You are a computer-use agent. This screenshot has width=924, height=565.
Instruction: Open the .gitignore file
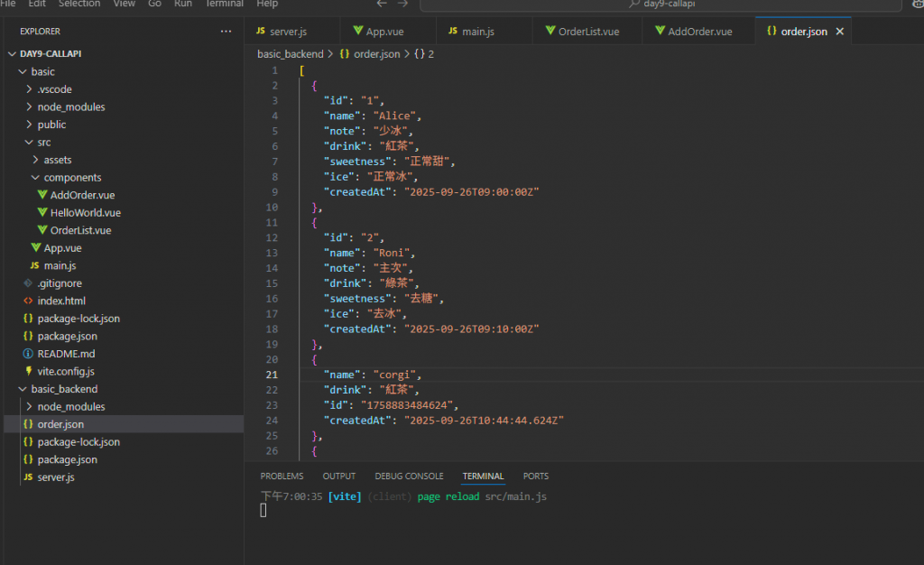59,283
